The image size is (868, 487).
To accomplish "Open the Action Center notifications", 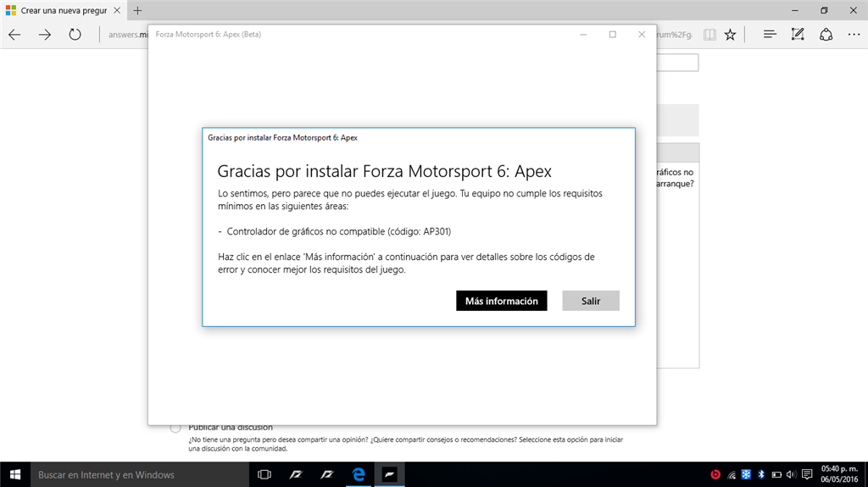I will (807, 474).
